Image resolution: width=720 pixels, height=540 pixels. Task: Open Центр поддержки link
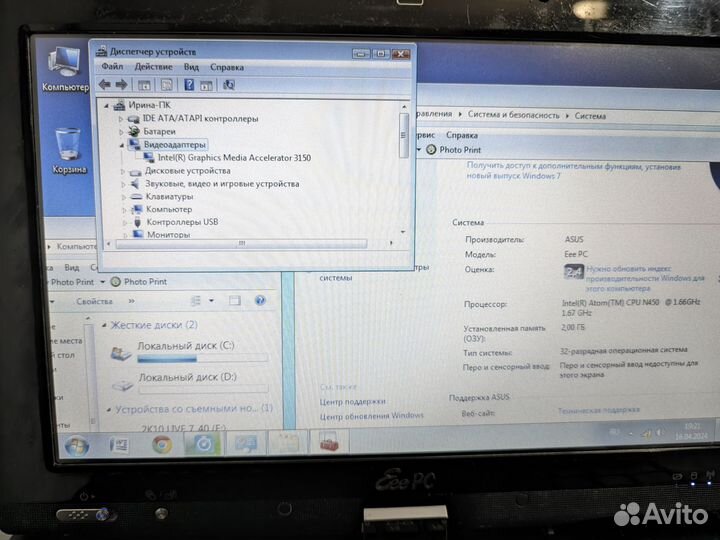352,402
